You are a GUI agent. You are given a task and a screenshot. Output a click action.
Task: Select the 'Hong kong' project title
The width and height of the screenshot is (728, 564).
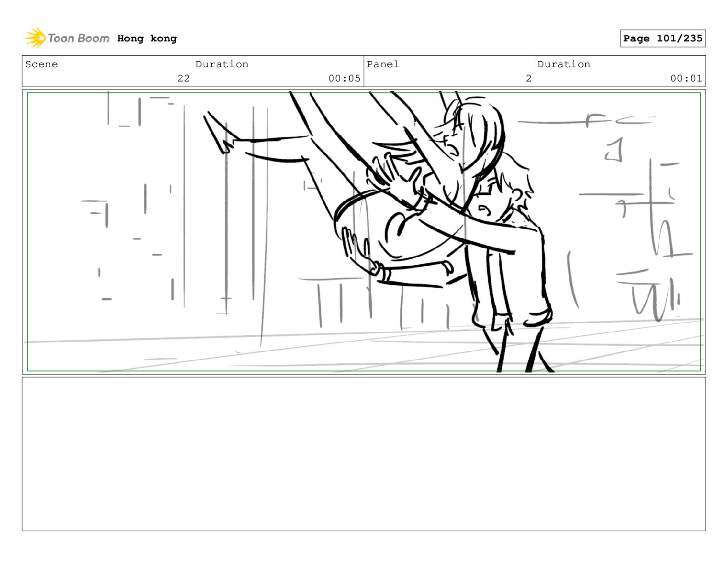pos(147,39)
